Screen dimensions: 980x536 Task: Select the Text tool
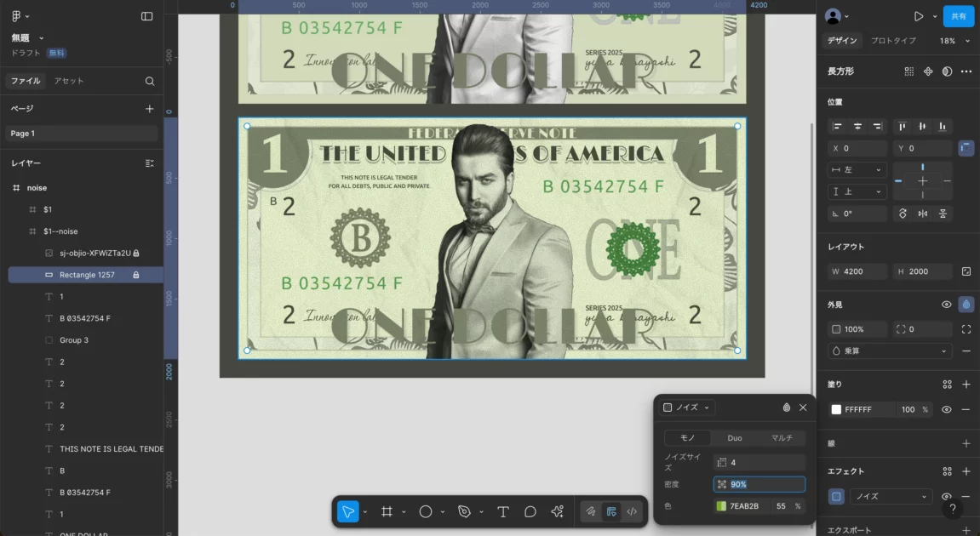pyautogui.click(x=503, y=511)
